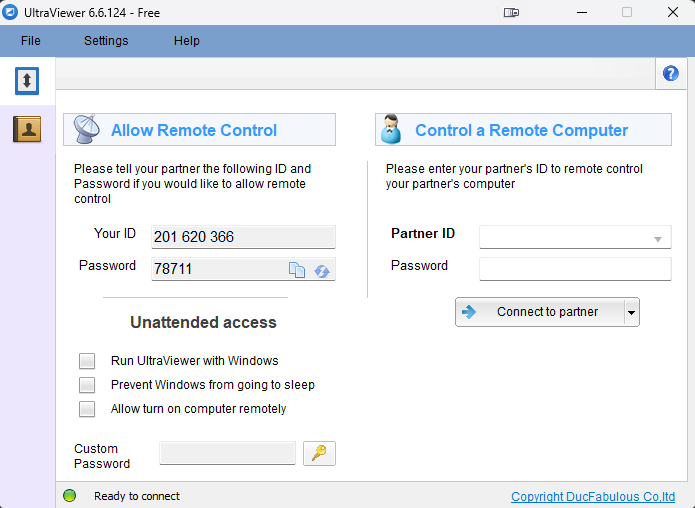695x508 pixels.
Task: Click the satellite dish Allow Remote Control icon
Action: pyautogui.click(x=86, y=130)
